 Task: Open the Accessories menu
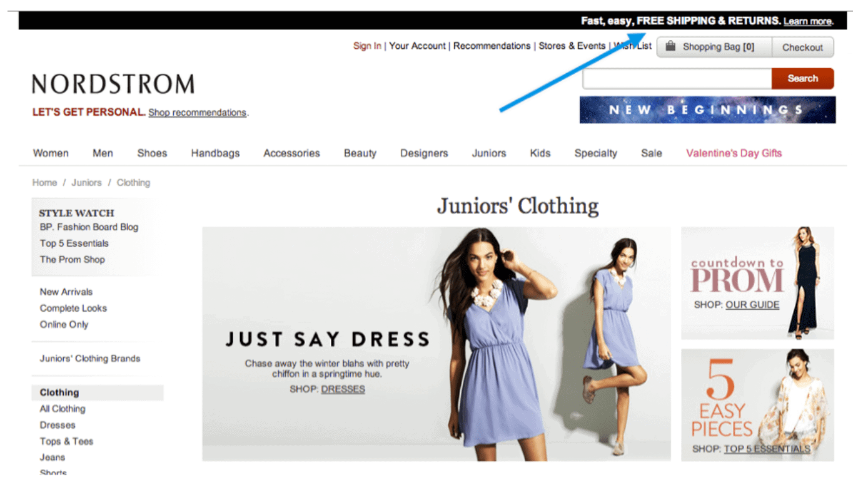coord(291,153)
